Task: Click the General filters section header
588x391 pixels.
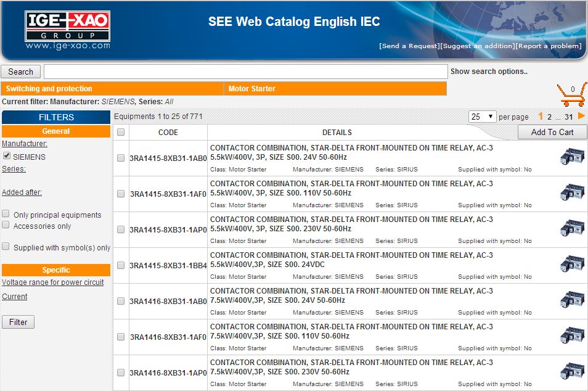Action: (x=56, y=131)
